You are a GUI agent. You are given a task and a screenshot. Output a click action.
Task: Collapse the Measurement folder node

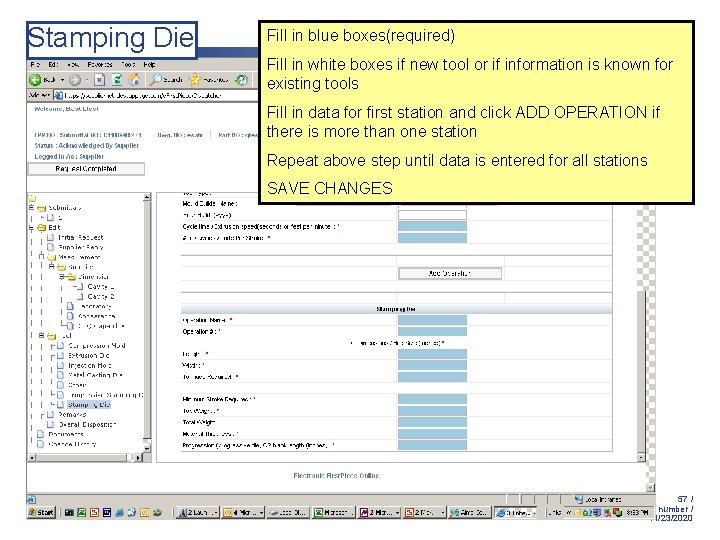41,257
